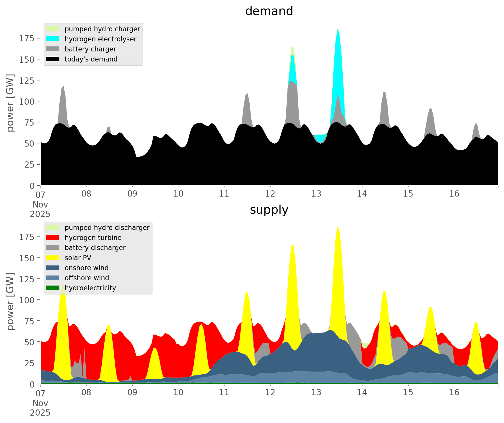Click the pumped hydro discharger legend label
Image resolution: width=504 pixels, height=423 pixels.
(x=107, y=228)
